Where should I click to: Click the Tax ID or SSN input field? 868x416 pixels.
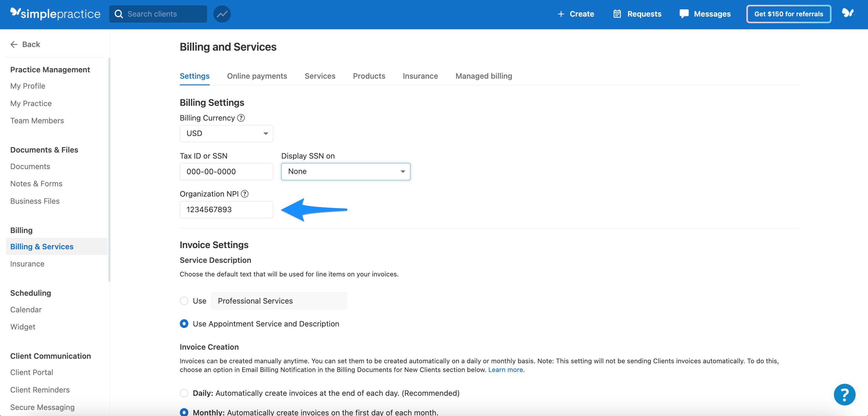pyautogui.click(x=226, y=171)
